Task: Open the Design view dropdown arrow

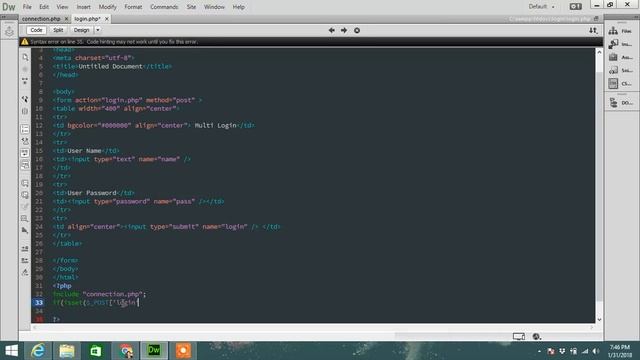Action: pos(98,30)
